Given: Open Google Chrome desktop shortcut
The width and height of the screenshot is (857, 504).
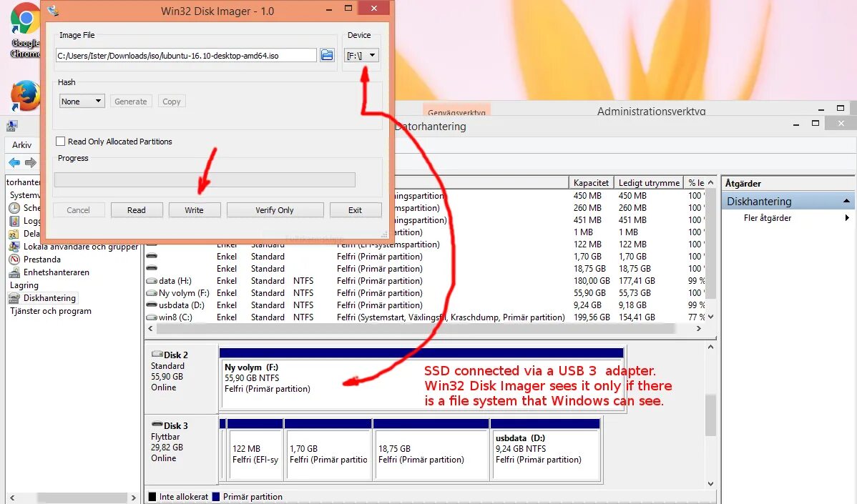Looking at the screenshot, I should coord(25,30).
